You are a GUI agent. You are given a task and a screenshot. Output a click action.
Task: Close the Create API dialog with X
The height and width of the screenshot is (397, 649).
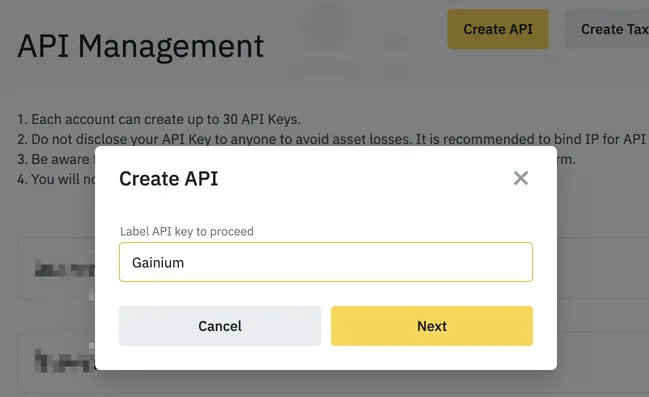pos(521,178)
